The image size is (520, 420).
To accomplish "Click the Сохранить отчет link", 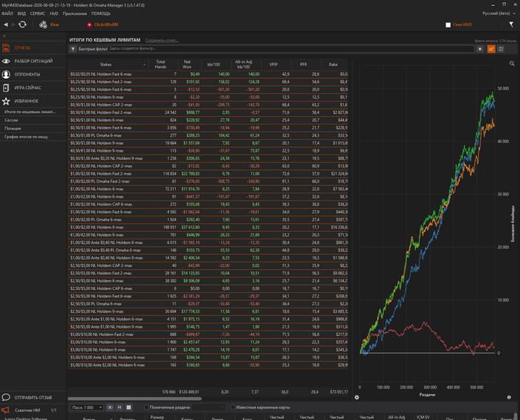I will [162, 40].
